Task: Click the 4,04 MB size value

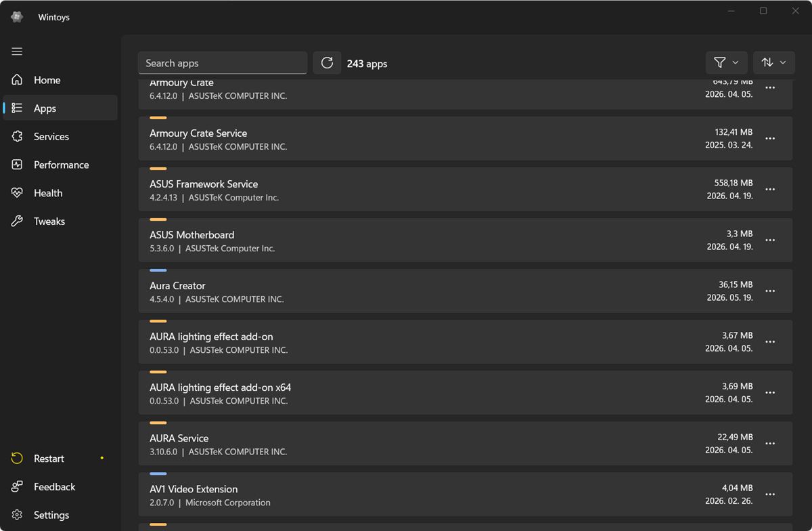Action: 738,488
